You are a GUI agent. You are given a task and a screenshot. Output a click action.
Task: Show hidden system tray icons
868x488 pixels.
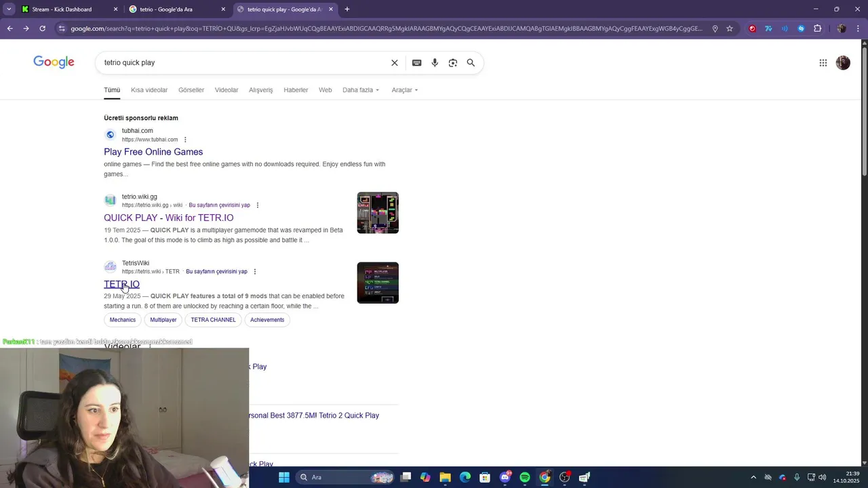coord(753,477)
